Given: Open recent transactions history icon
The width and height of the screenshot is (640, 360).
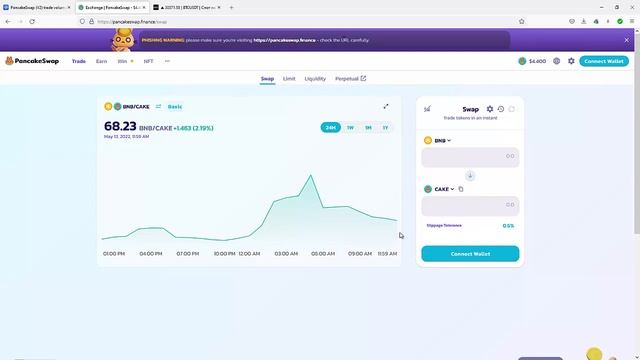Looking at the screenshot, I should click(501, 109).
